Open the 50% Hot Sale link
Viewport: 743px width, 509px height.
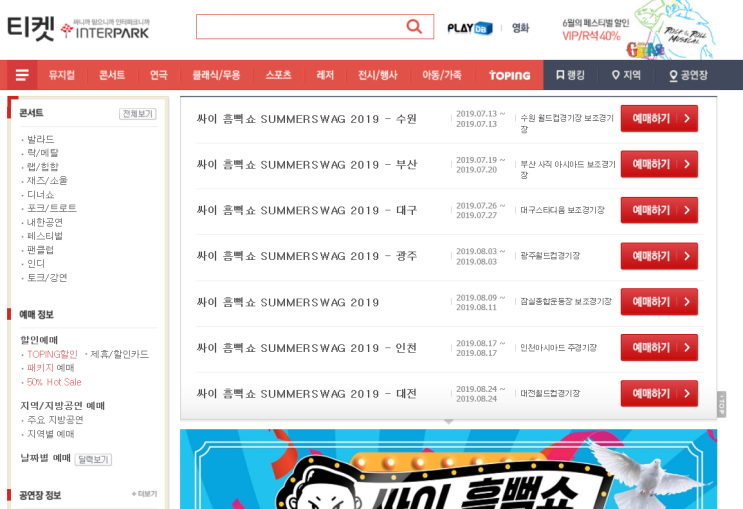(x=54, y=382)
